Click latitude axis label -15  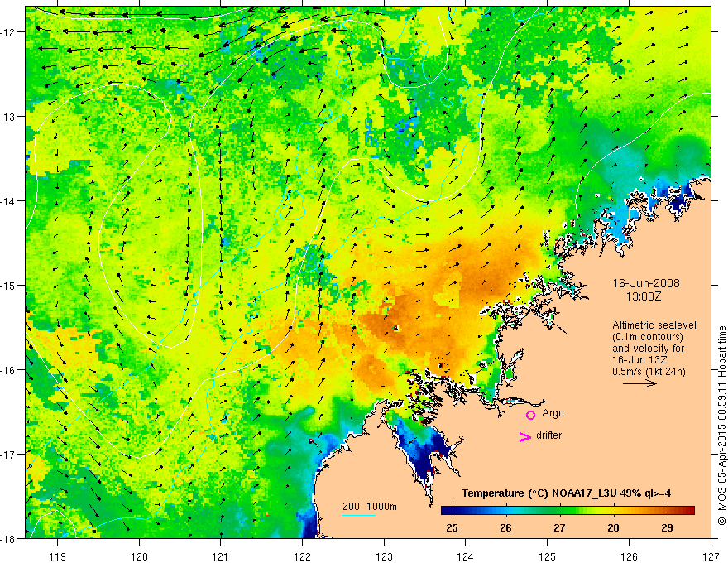tap(9, 285)
